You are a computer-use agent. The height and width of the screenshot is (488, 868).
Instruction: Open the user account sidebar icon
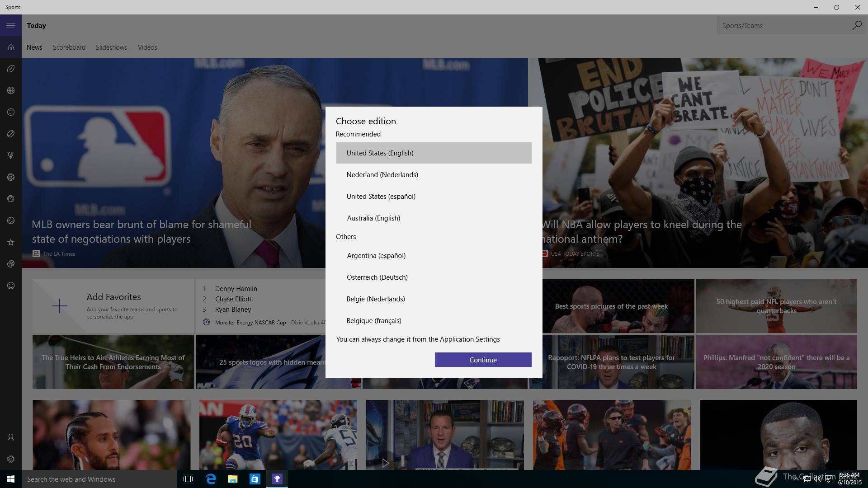point(11,437)
